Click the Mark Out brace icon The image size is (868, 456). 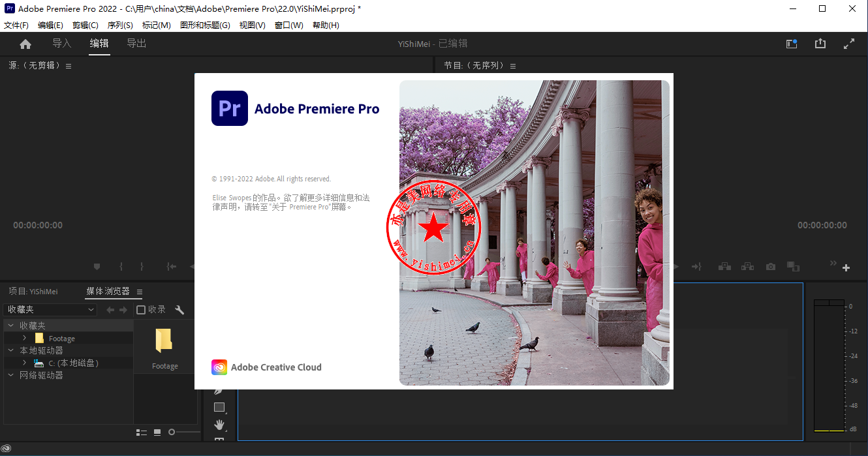click(x=142, y=266)
